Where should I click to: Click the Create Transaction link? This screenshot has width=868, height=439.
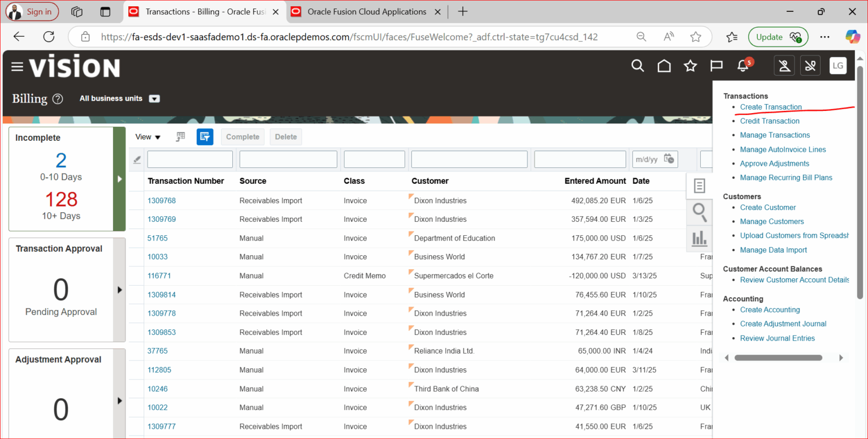(x=770, y=106)
